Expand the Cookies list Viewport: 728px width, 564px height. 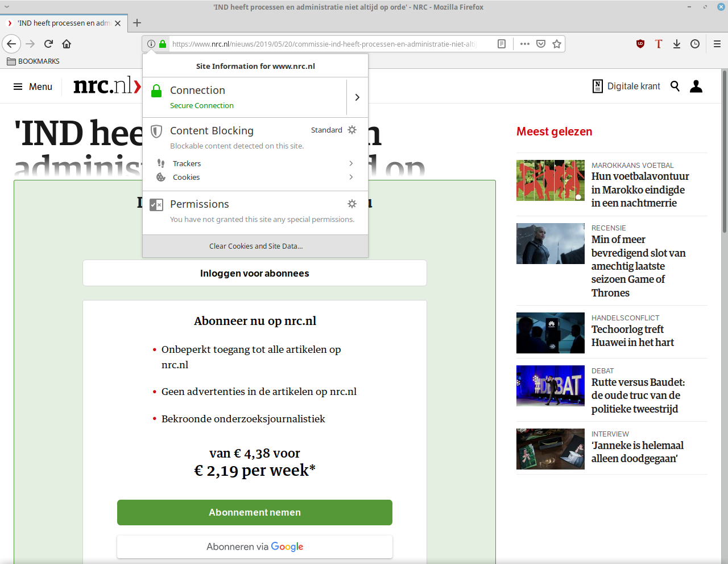[x=351, y=177]
